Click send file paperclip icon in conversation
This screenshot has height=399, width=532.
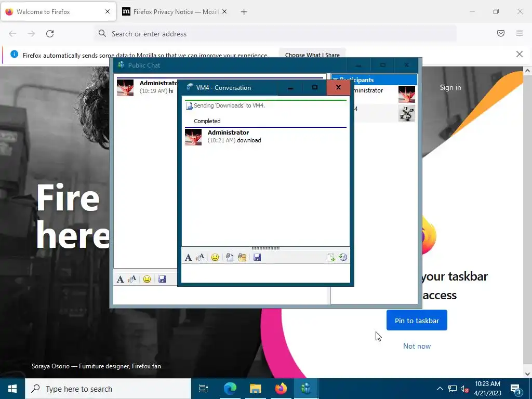229,258
